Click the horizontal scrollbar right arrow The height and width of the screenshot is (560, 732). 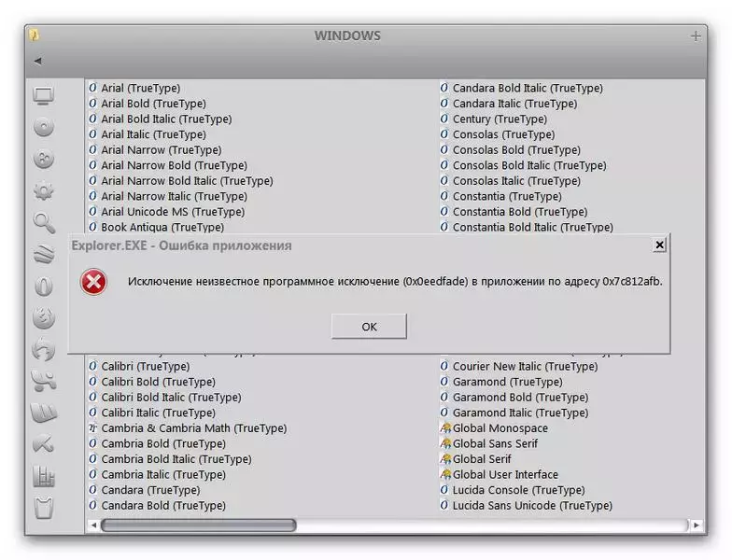pos(697,525)
